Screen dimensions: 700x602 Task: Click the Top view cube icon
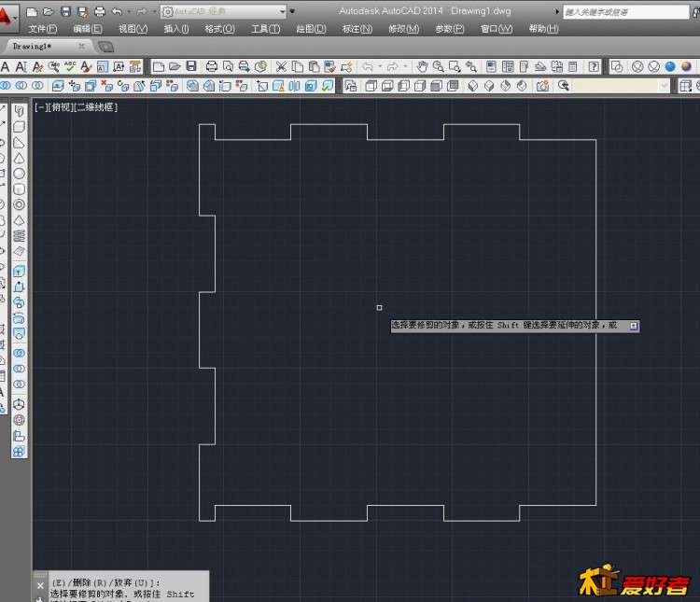[371, 86]
